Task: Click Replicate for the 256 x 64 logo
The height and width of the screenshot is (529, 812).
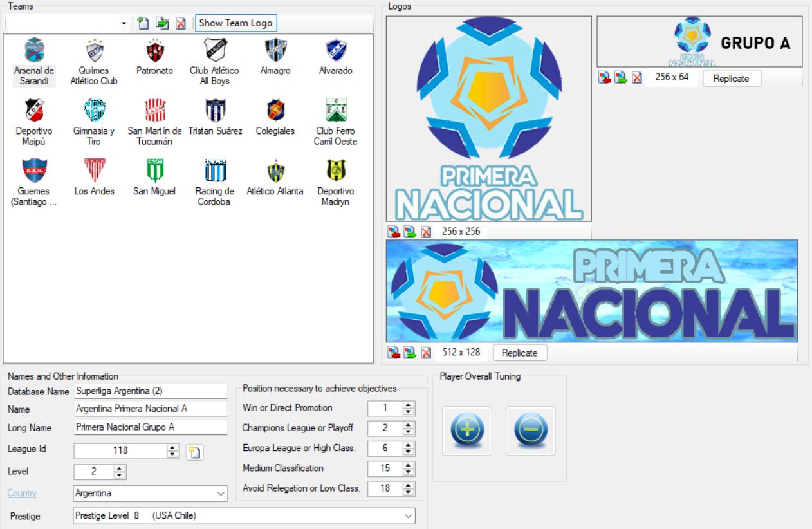Action: (x=732, y=79)
